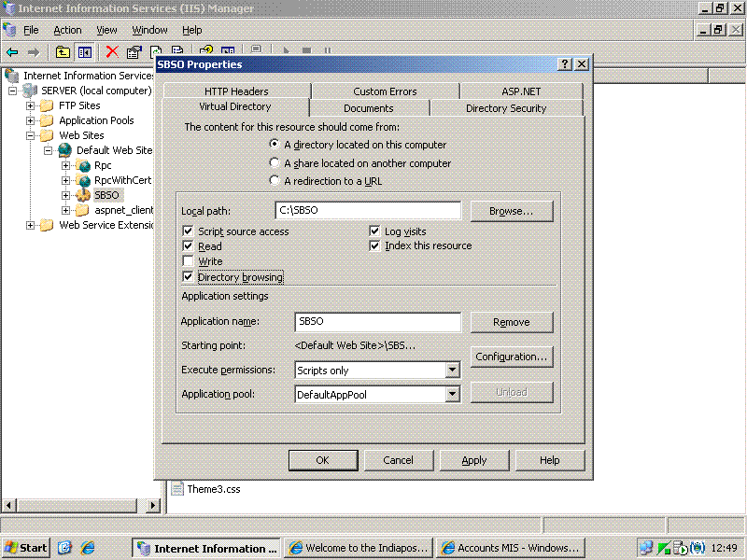Screen dimensions: 747x560
Task: Click the Internet Information Services root icon
Action: pyautogui.click(x=12, y=76)
